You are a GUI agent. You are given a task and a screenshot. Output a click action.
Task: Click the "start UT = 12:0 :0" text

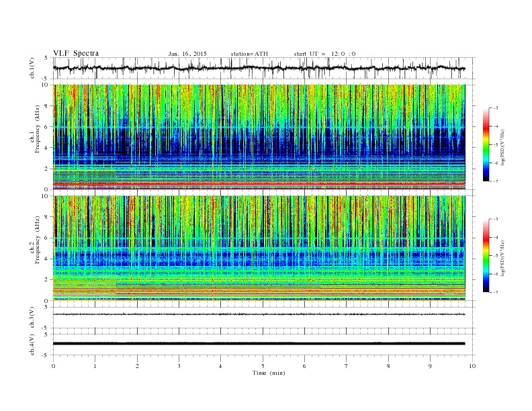[x=324, y=54]
